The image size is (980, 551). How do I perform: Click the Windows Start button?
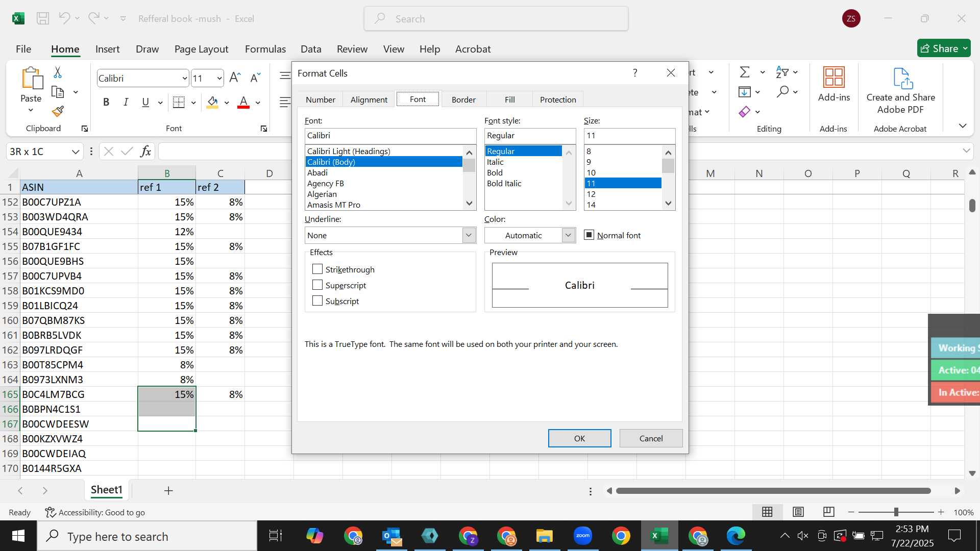18,536
